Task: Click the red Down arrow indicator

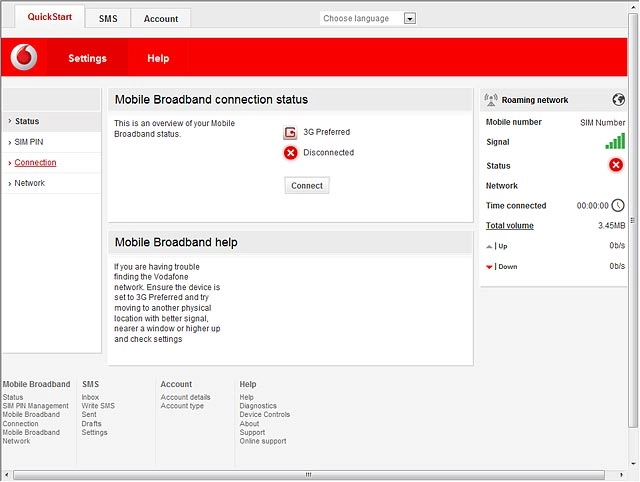Action: click(489, 267)
